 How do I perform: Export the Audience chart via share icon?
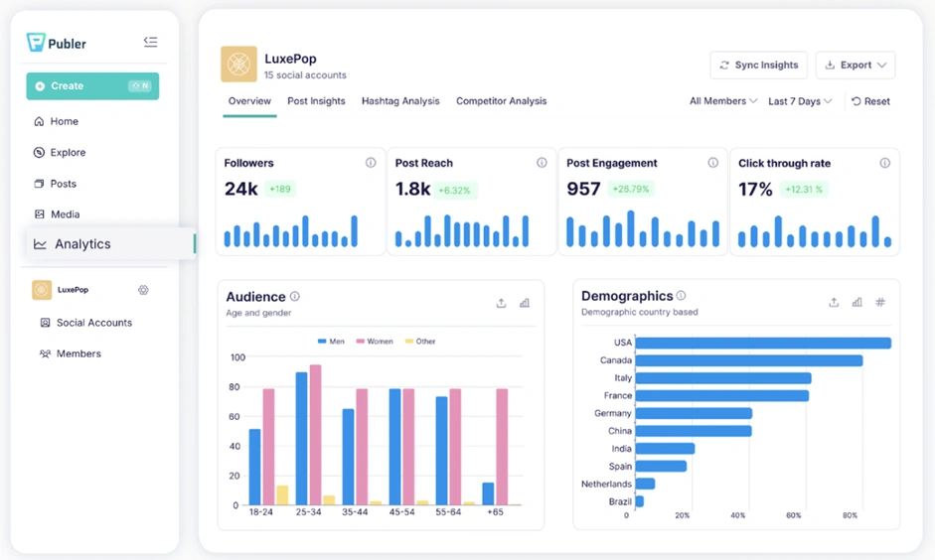coord(501,303)
